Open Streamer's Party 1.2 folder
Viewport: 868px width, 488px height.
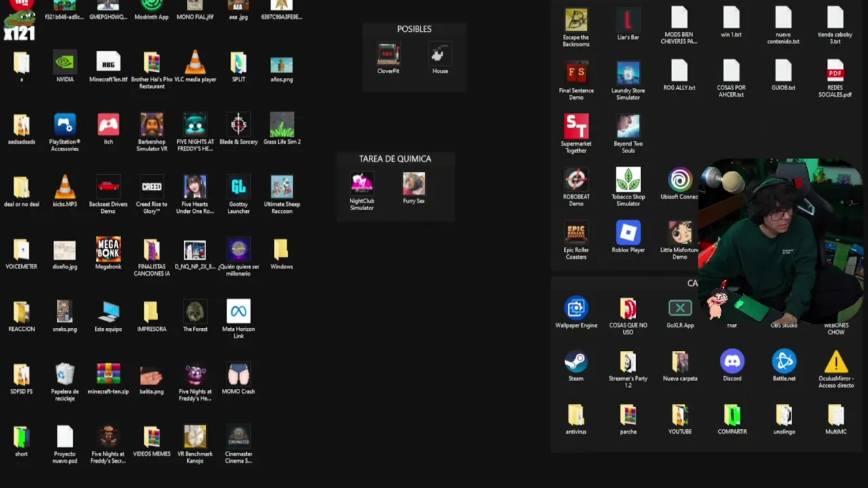pyautogui.click(x=628, y=361)
